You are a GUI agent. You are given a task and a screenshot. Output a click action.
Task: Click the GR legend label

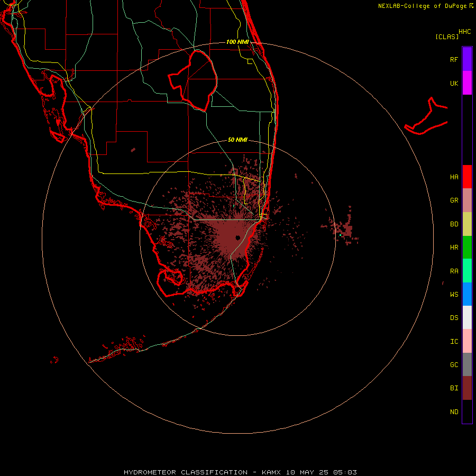(454, 200)
